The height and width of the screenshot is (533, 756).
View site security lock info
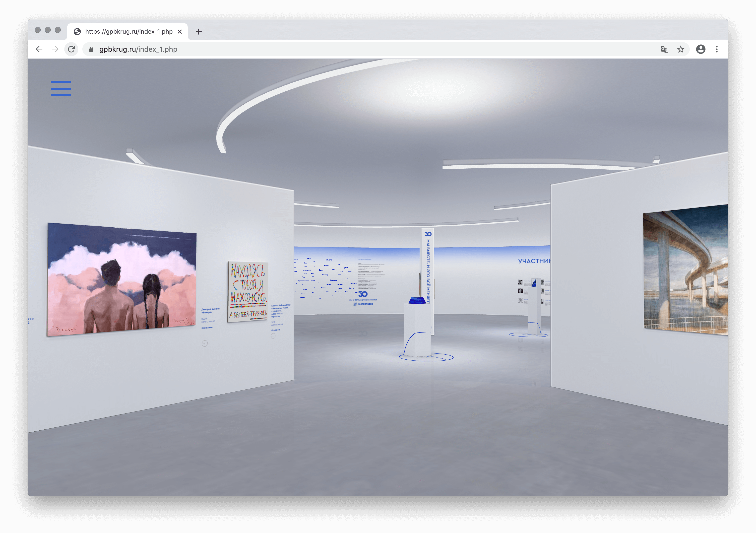[91, 49]
